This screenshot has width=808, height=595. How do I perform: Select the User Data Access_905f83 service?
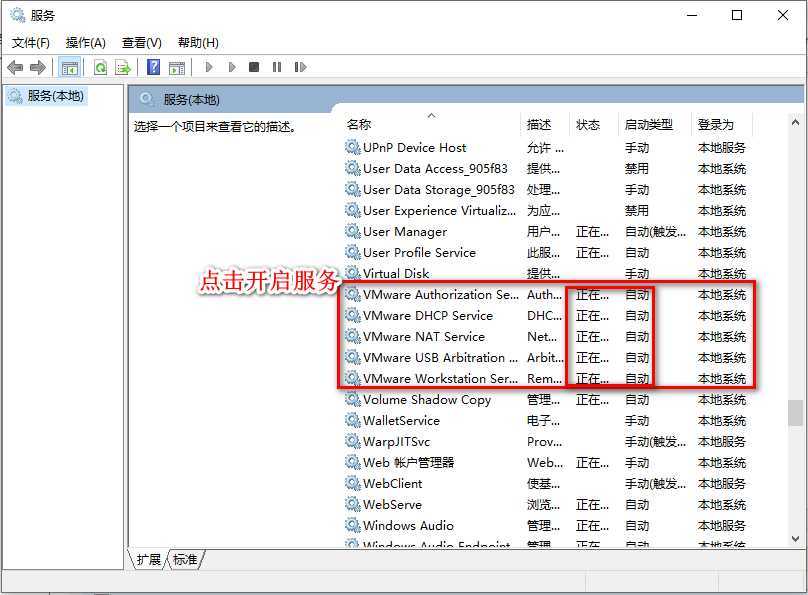coord(435,168)
